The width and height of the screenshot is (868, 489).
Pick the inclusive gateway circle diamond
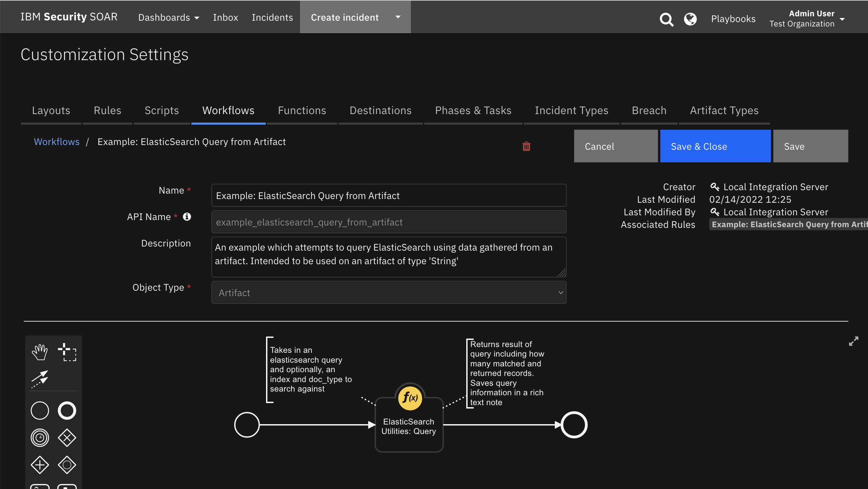click(x=67, y=465)
